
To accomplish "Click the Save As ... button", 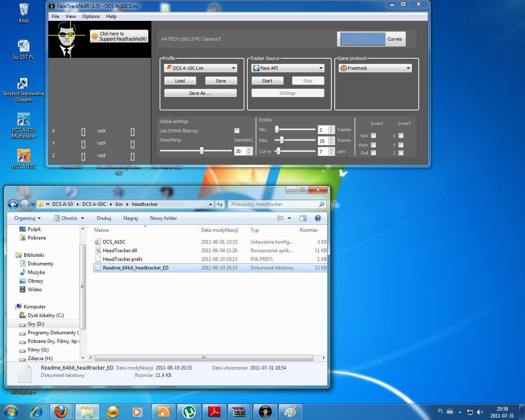I will click(200, 93).
